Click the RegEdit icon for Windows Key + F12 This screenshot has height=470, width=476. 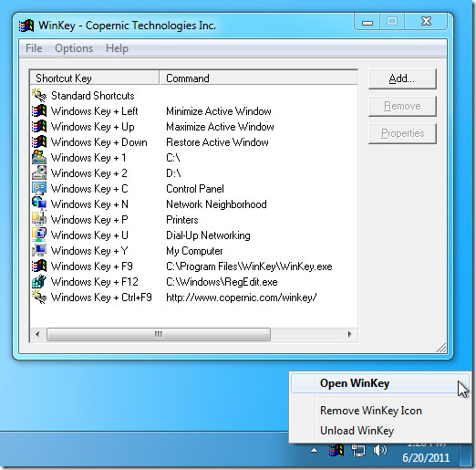tap(39, 281)
